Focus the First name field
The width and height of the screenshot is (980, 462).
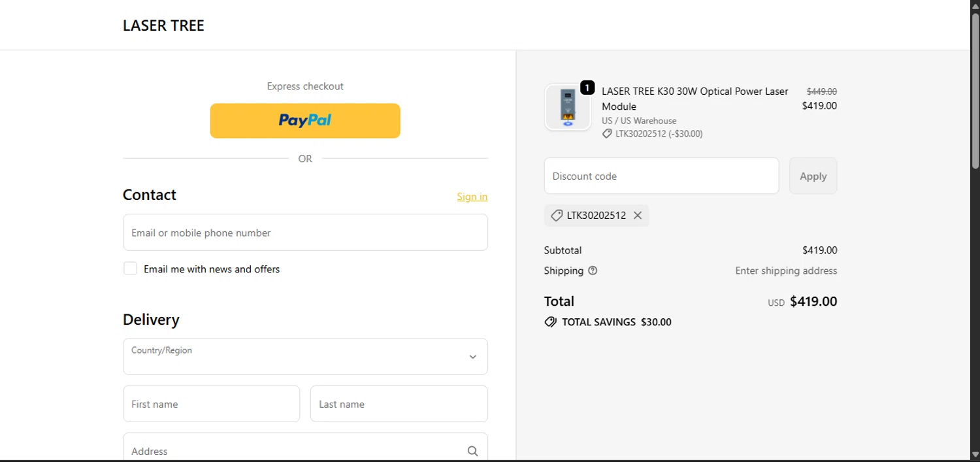pos(211,403)
